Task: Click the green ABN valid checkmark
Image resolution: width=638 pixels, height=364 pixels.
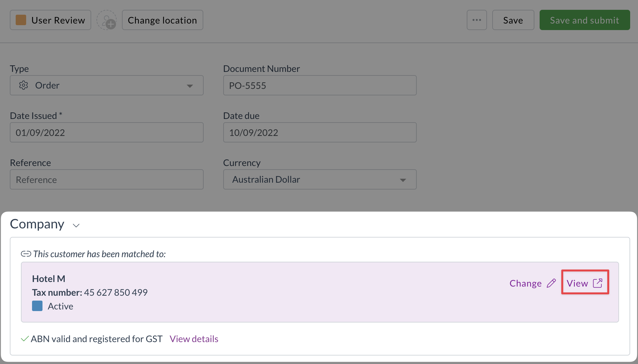Action: pyautogui.click(x=25, y=339)
